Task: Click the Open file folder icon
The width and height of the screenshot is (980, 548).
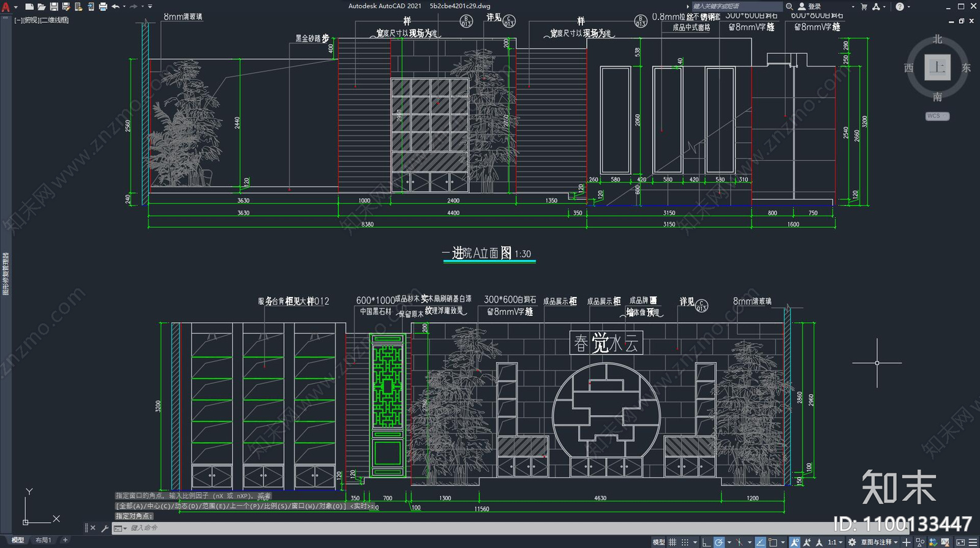Action: coord(41,7)
